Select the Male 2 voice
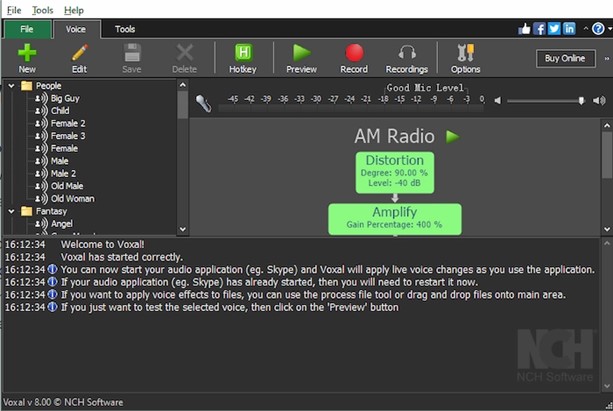Screen dimensions: 613x411 [x=63, y=173]
